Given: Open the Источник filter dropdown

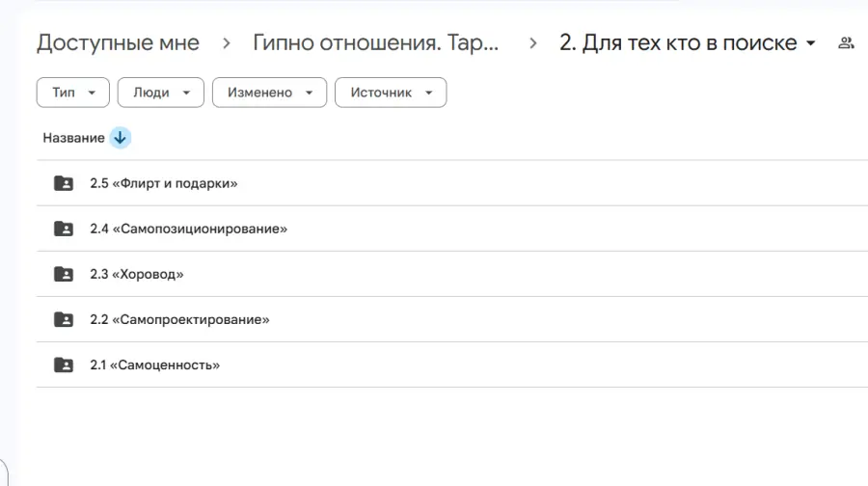Looking at the screenshot, I should click(391, 93).
